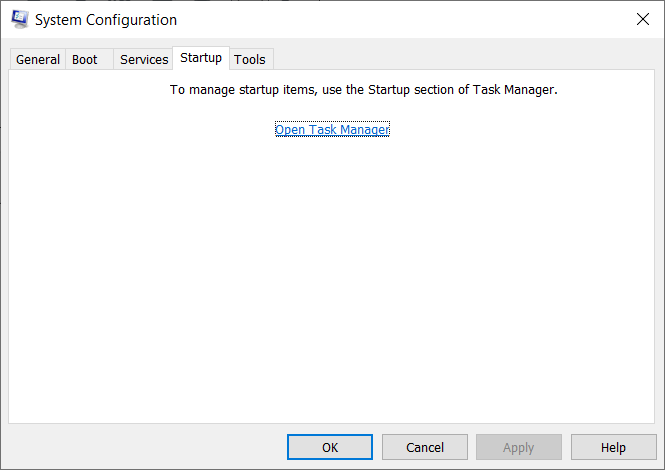665x470 pixels.
Task: Show the Tools tab
Action: click(250, 59)
